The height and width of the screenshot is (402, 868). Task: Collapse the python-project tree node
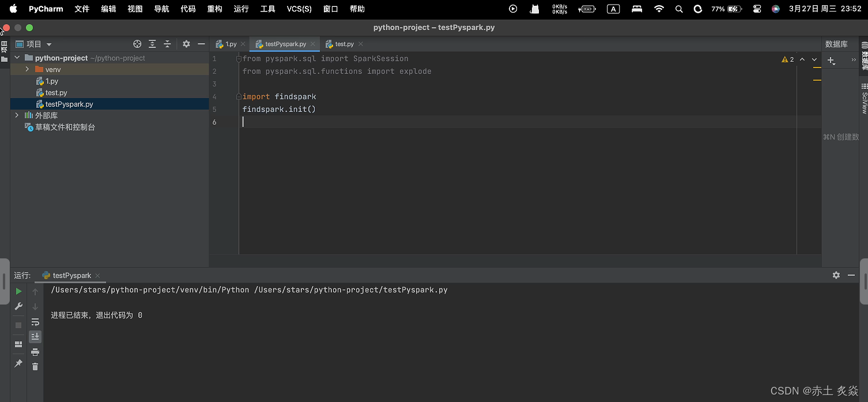click(x=17, y=58)
